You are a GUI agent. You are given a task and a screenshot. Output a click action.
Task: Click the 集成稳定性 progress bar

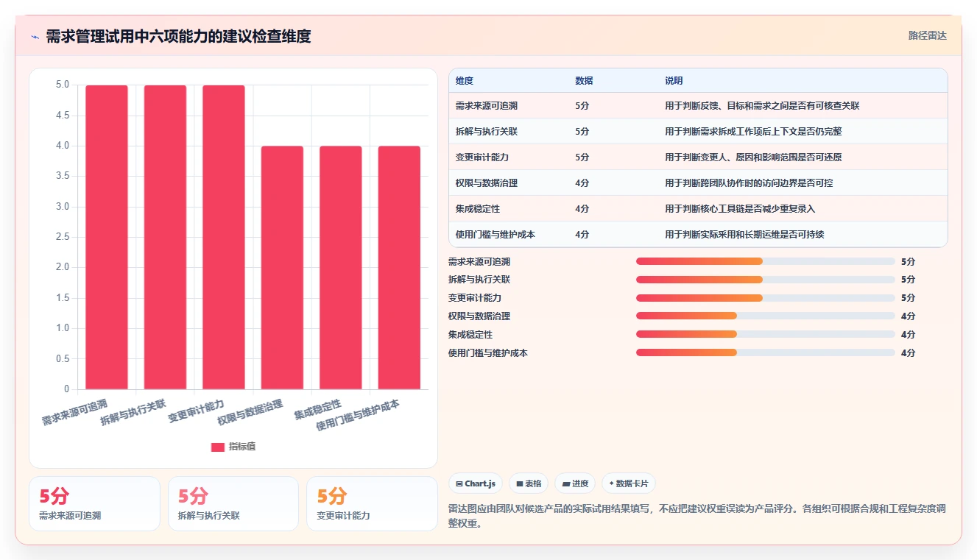(x=766, y=334)
